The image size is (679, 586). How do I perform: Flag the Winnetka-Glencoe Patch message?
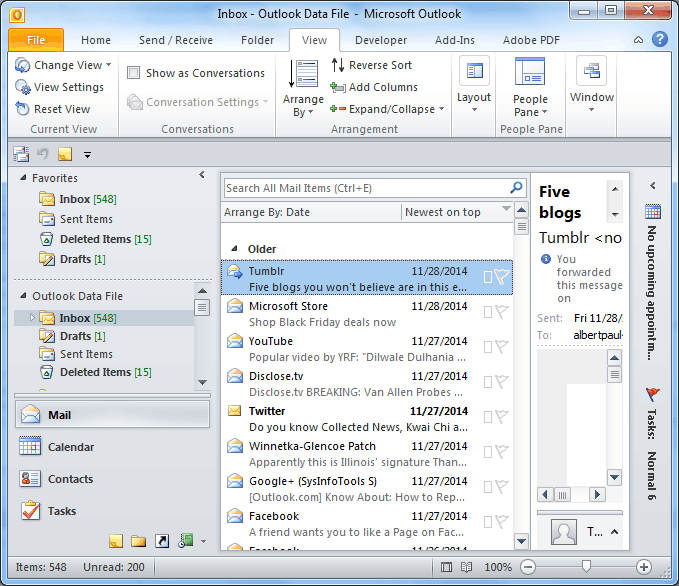click(502, 452)
